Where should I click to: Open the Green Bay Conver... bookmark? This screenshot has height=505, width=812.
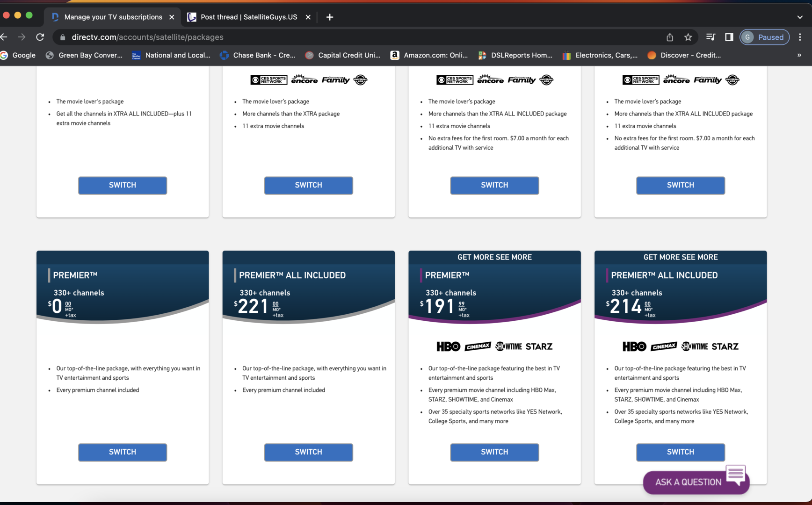(x=84, y=55)
